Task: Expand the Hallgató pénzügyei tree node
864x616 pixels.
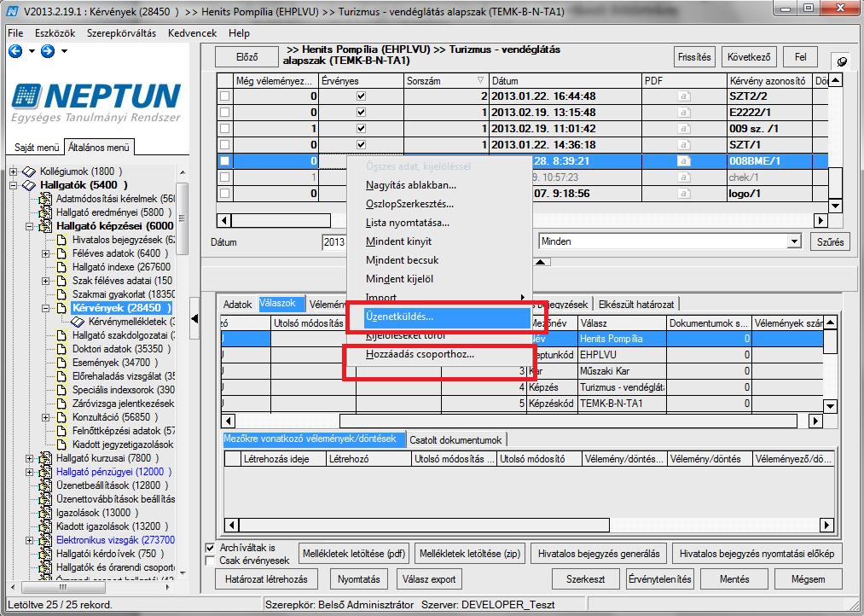Action: point(30,472)
